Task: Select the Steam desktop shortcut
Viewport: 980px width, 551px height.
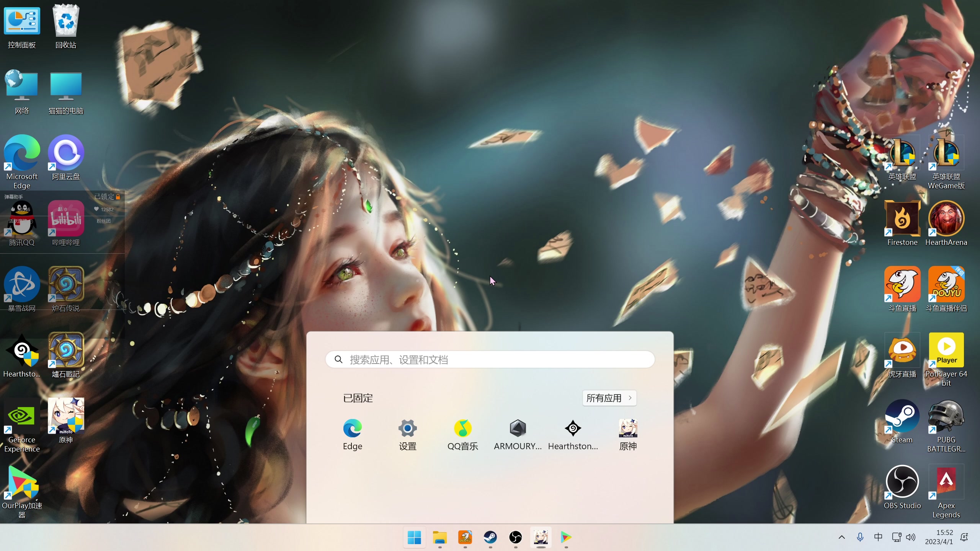Action: point(902,421)
